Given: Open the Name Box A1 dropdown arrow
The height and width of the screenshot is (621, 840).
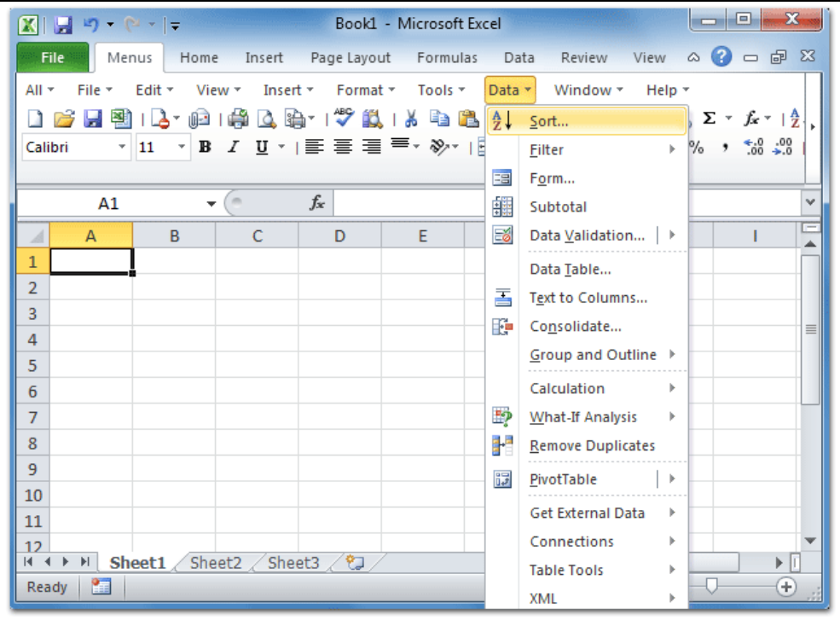Looking at the screenshot, I should pyautogui.click(x=211, y=204).
